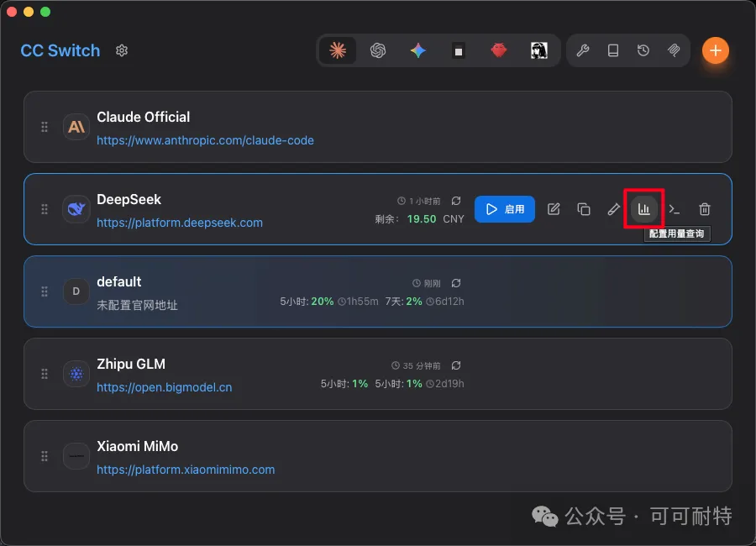Click the 7天: 2% usage value
This screenshot has width=756, height=546.
[x=403, y=302]
